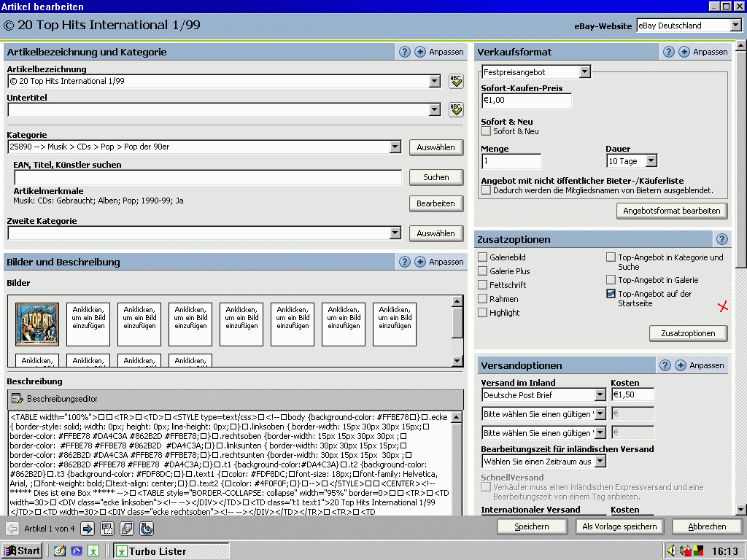This screenshot has width=747, height=560.
Task: Go to the next article with the blue arrow
Action: click(88, 528)
